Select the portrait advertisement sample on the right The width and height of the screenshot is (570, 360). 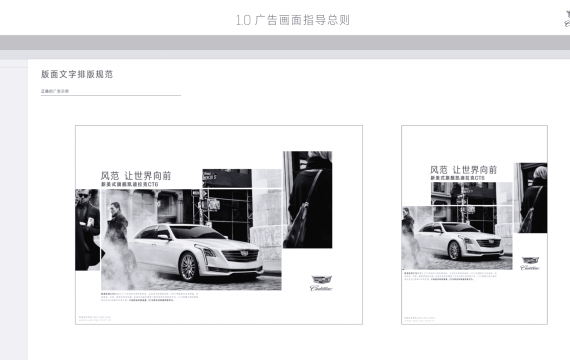point(474,225)
